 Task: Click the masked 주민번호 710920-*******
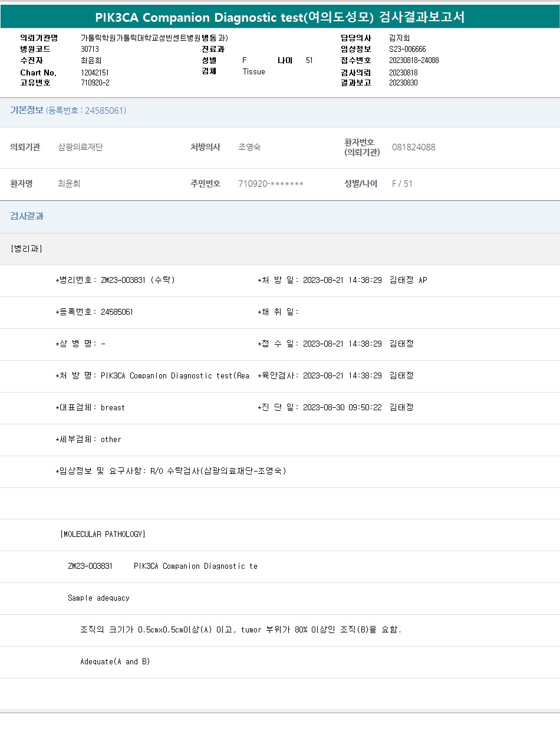click(x=271, y=184)
